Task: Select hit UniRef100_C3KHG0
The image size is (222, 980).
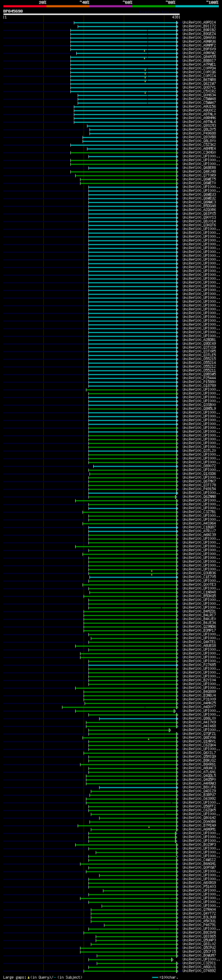Action: 199,153
